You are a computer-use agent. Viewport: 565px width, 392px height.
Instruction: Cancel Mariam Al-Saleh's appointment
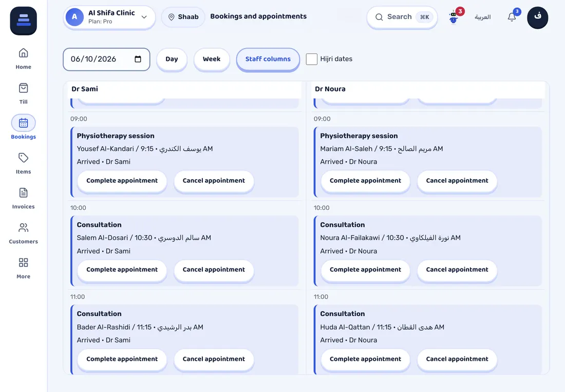[x=457, y=181]
